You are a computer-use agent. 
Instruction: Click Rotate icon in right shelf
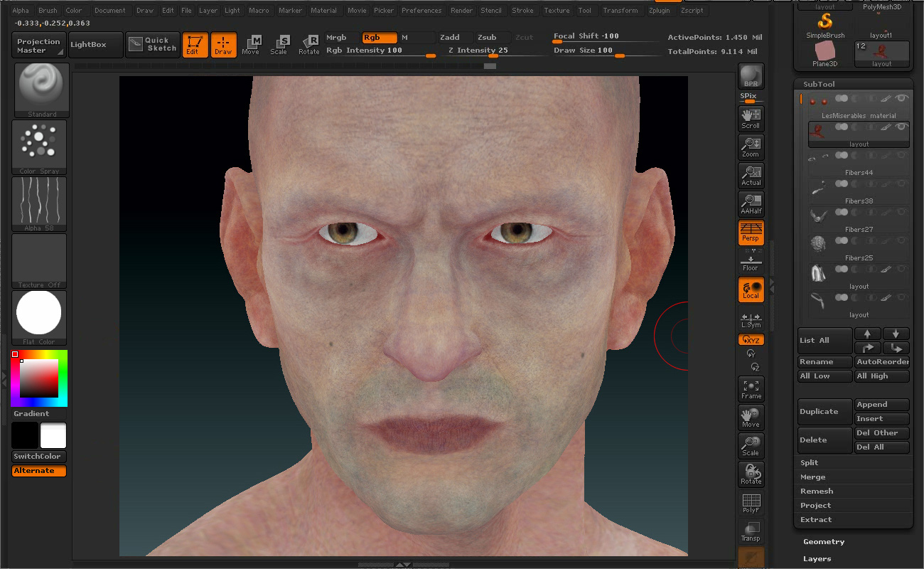[x=751, y=474]
